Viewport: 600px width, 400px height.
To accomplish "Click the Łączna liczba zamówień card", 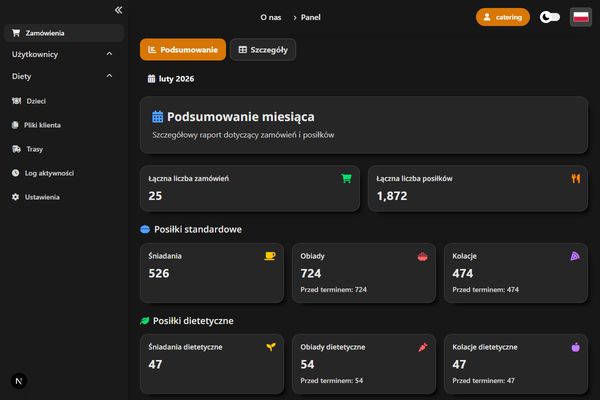I will (250, 188).
